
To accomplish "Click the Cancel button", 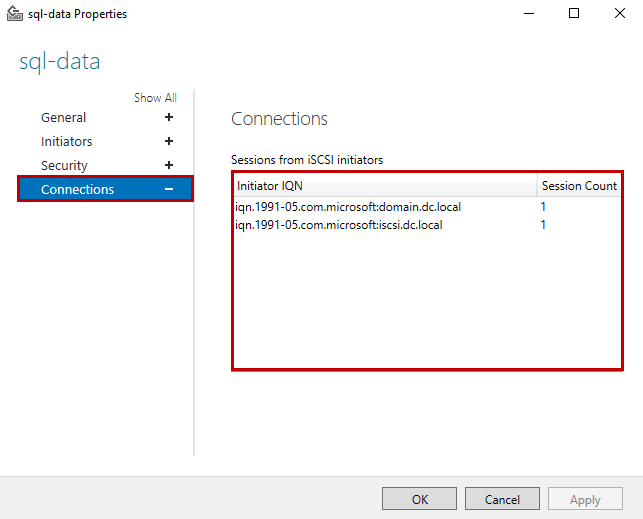I will tap(502, 499).
